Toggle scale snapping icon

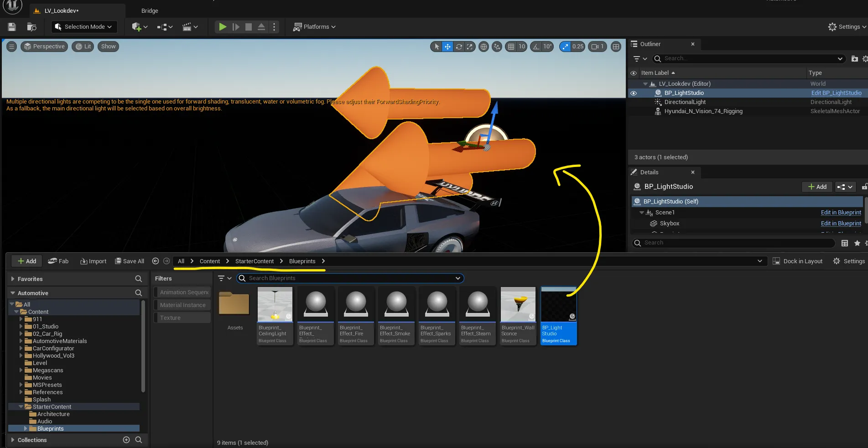point(565,47)
